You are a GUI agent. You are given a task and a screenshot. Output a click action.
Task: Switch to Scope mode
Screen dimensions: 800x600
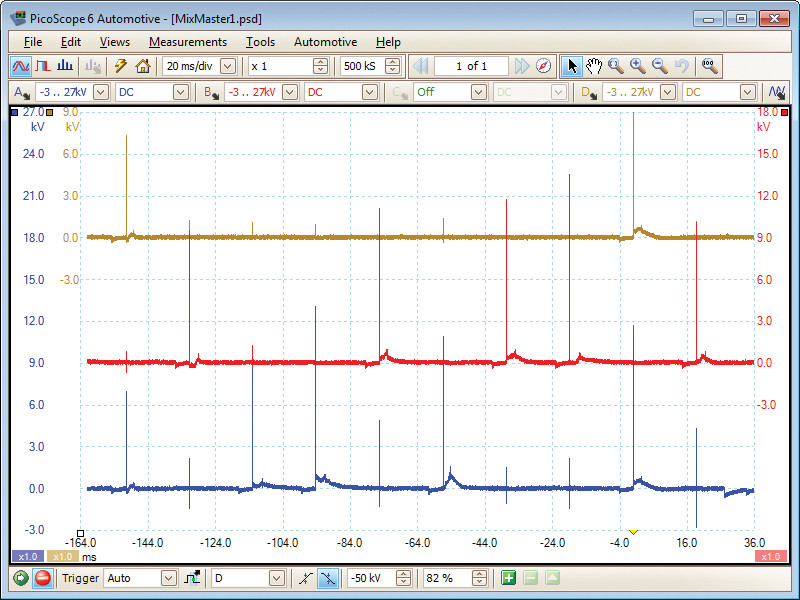click(21, 66)
